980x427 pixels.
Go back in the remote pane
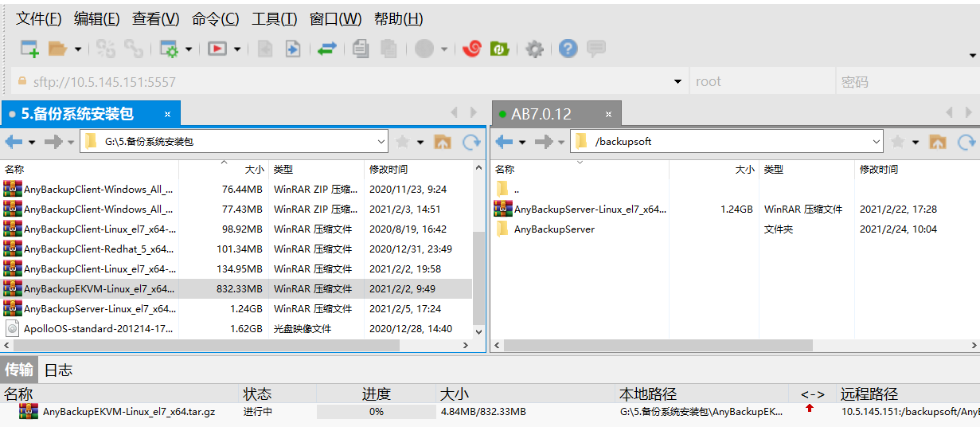[505, 142]
